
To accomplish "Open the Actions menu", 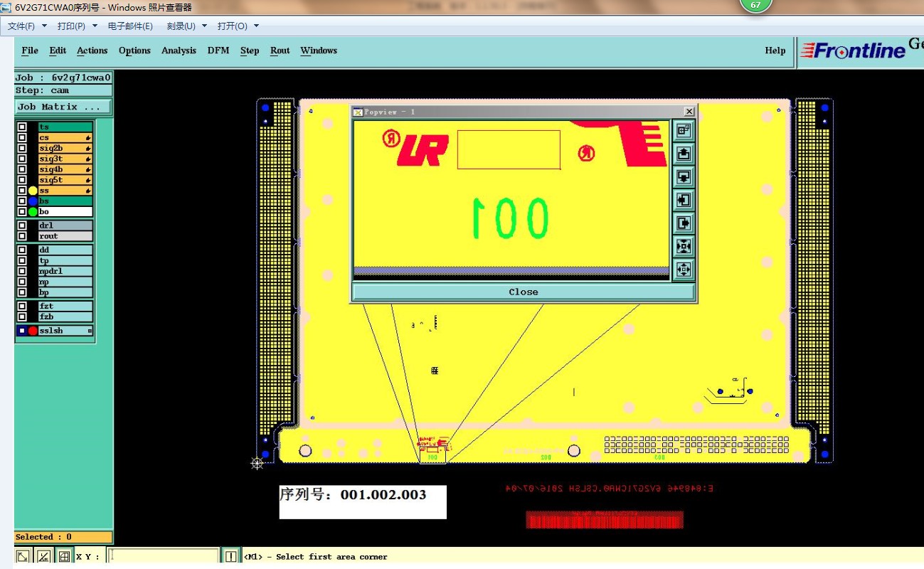I will [x=92, y=50].
